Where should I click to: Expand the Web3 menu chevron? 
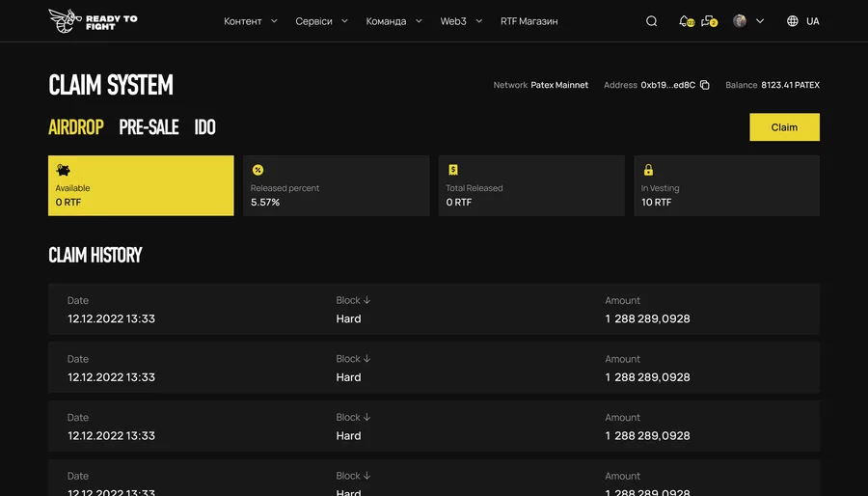coord(478,21)
